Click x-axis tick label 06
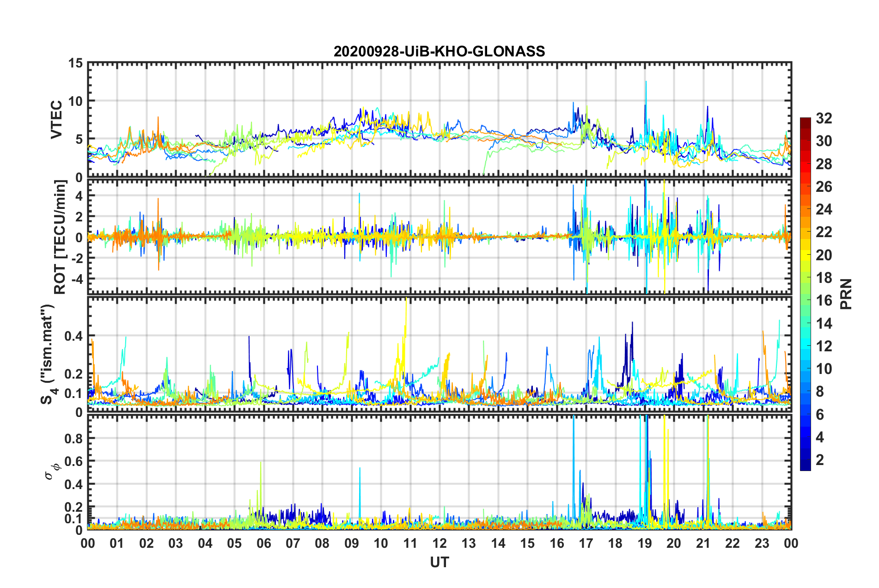The height and width of the screenshot is (588, 879). [264, 543]
